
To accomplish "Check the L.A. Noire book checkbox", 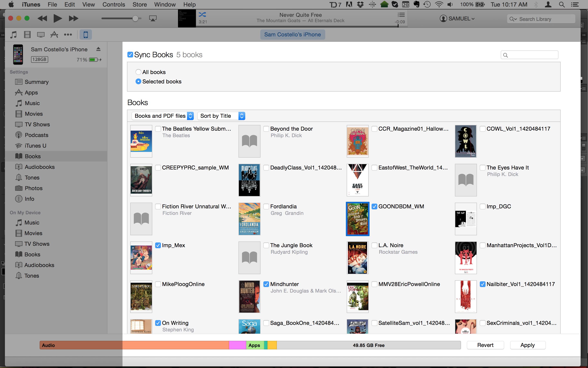I will (x=374, y=245).
